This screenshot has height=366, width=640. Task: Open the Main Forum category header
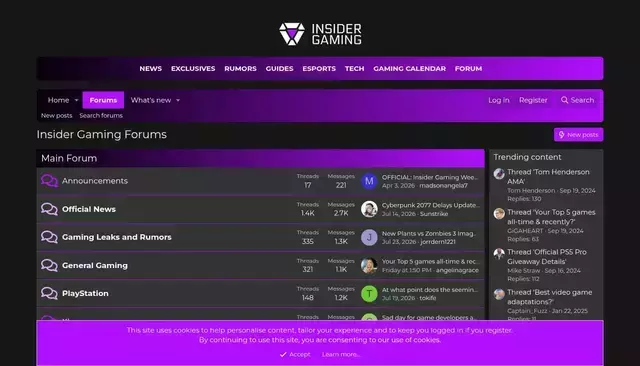click(69, 158)
